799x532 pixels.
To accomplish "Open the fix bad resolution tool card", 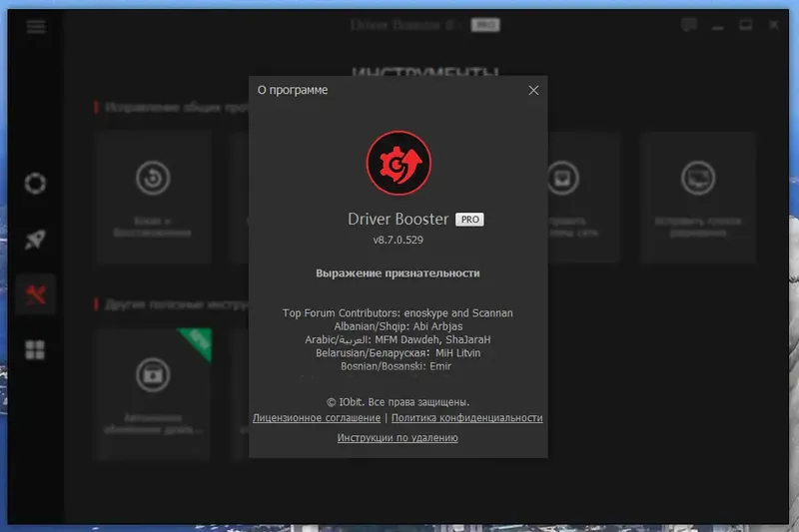I will 698,198.
